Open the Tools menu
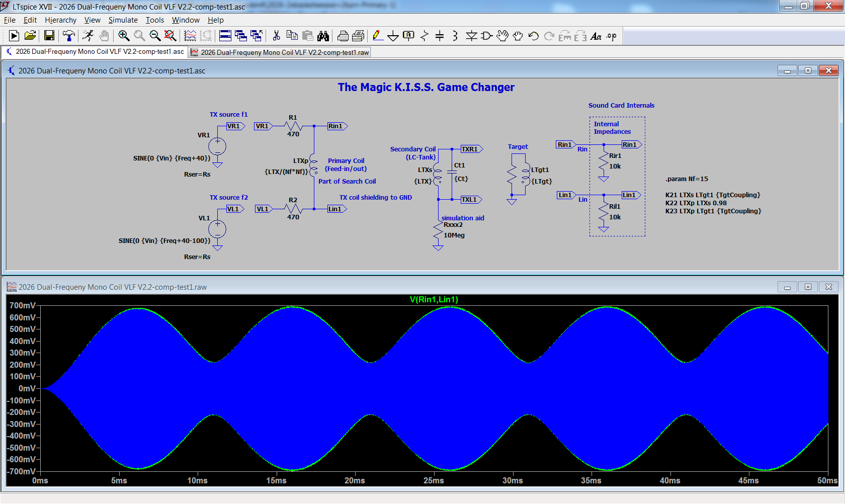Image resolution: width=845 pixels, height=504 pixels. 155,20
